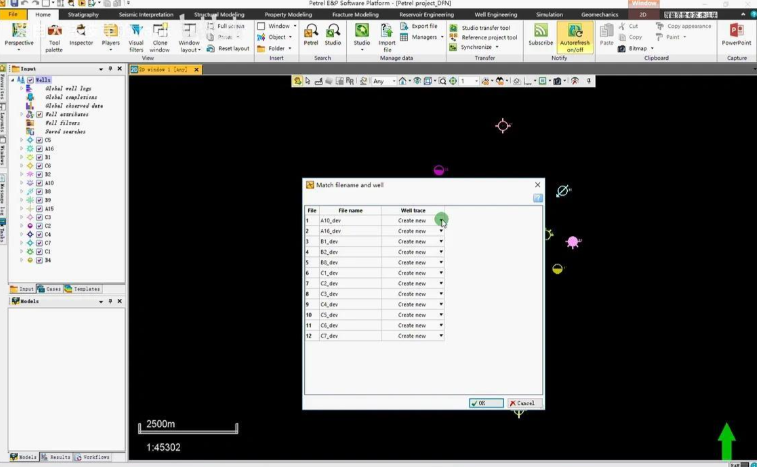This screenshot has width=757, height=467.
Task: Toggle the checkbox for well A16
Action: click(40, 149)
